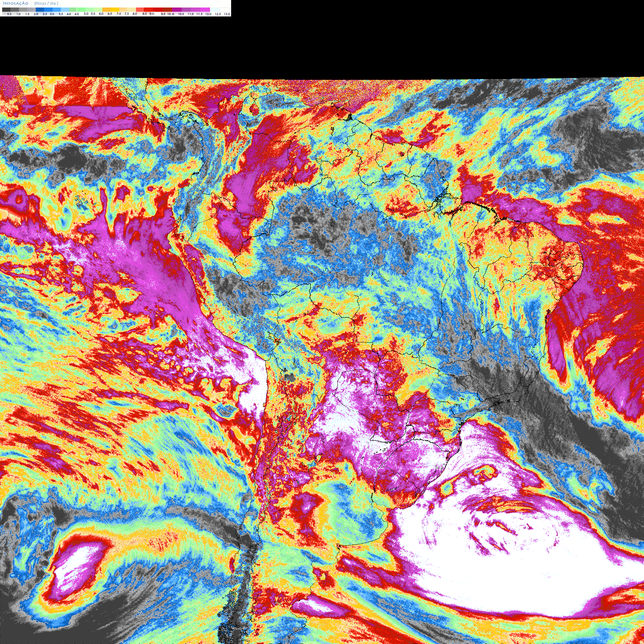Click the 5.5 value on the scale
Screen dimensions: 644x644
pyautogui.click(x=93, y=14)
